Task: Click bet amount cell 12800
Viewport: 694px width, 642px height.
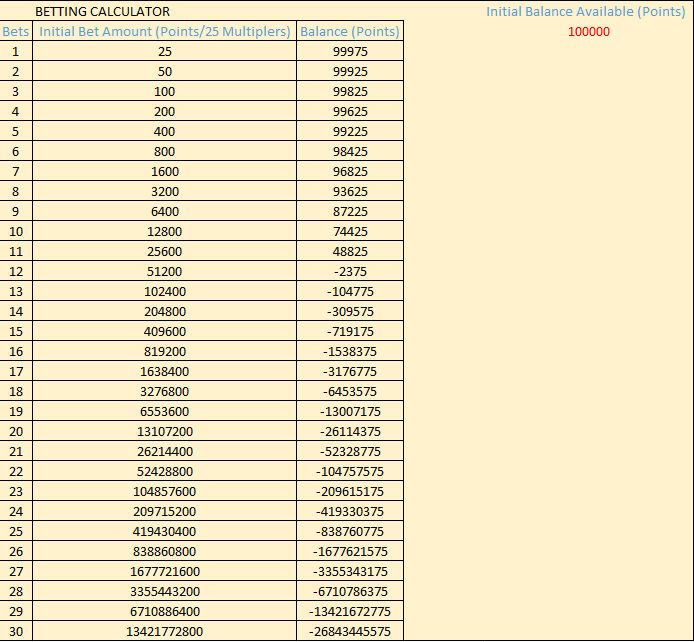Action: (165, 231)
